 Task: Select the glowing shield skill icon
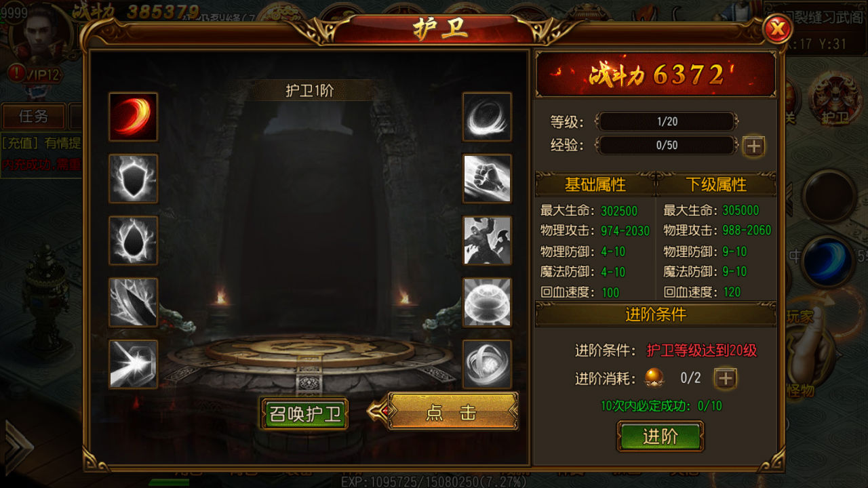(x=134, y=178)
